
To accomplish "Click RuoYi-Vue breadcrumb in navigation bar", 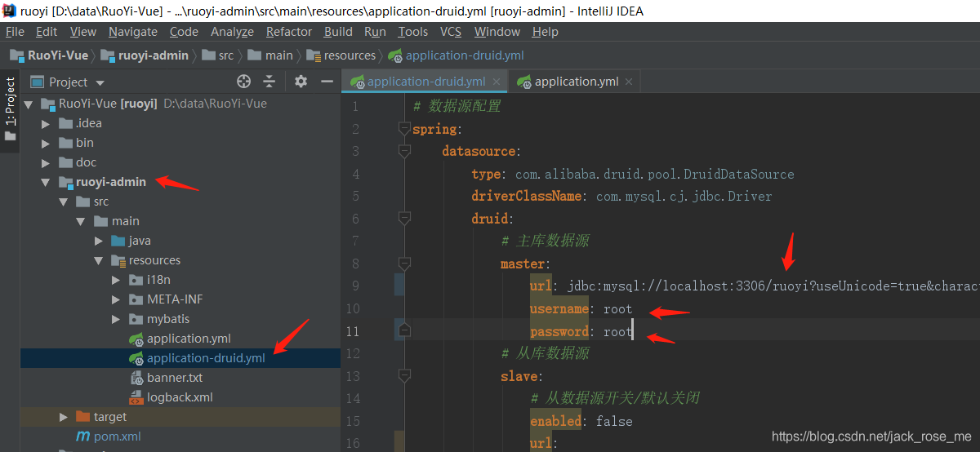I will 49,55.
